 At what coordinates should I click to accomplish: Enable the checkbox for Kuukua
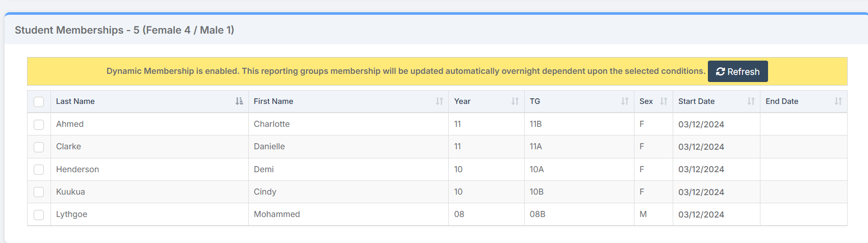pos(39,192)
